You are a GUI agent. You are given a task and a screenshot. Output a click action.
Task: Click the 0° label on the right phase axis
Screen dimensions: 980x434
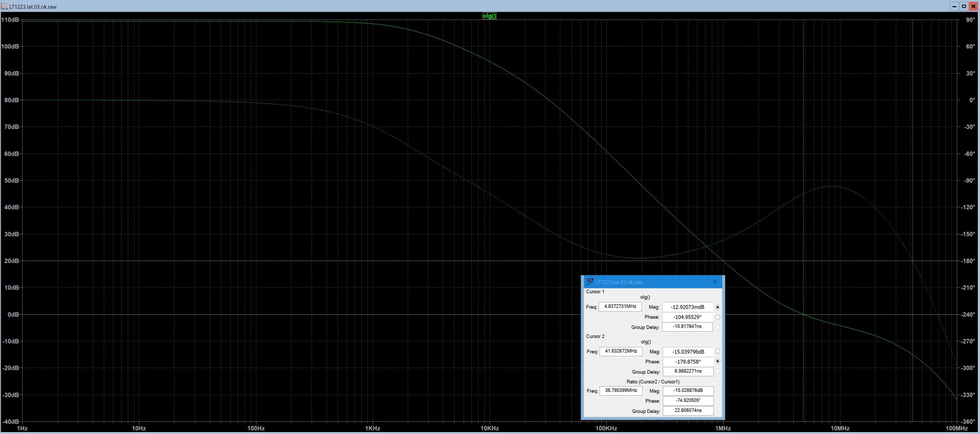point(972,100)
